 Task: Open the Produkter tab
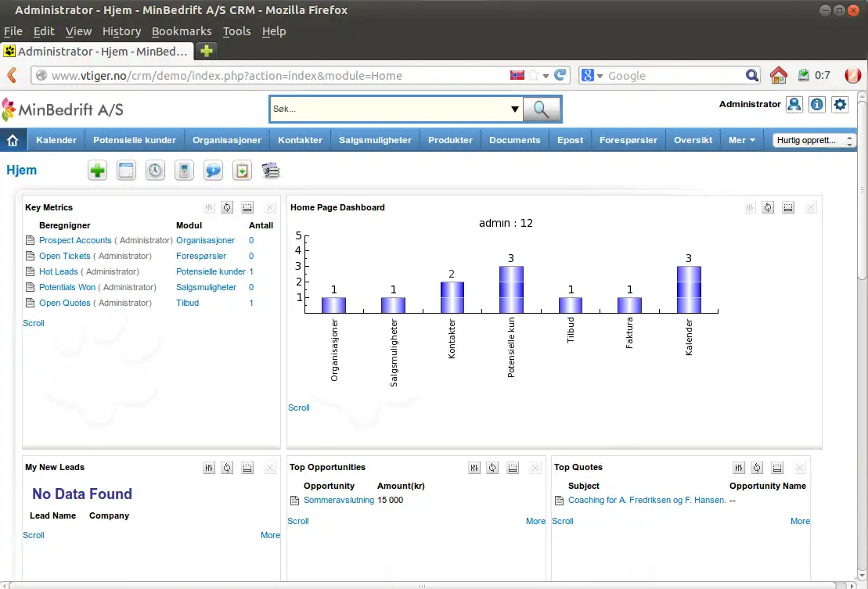[x=451, y=141]
